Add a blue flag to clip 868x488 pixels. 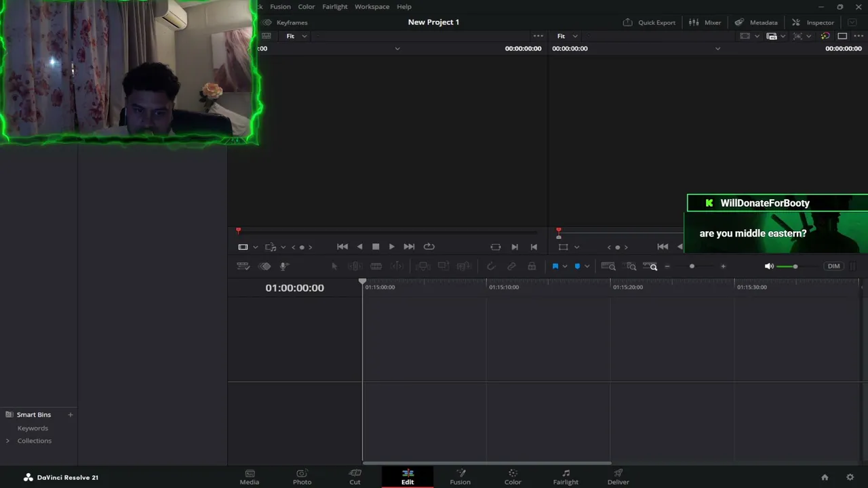(x=555, y=266)
